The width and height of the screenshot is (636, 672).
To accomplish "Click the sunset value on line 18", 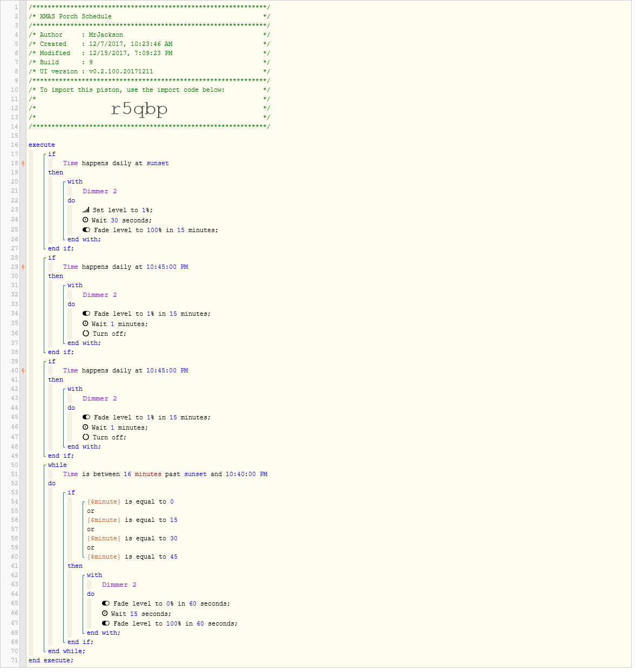I will tap(158, 163).
